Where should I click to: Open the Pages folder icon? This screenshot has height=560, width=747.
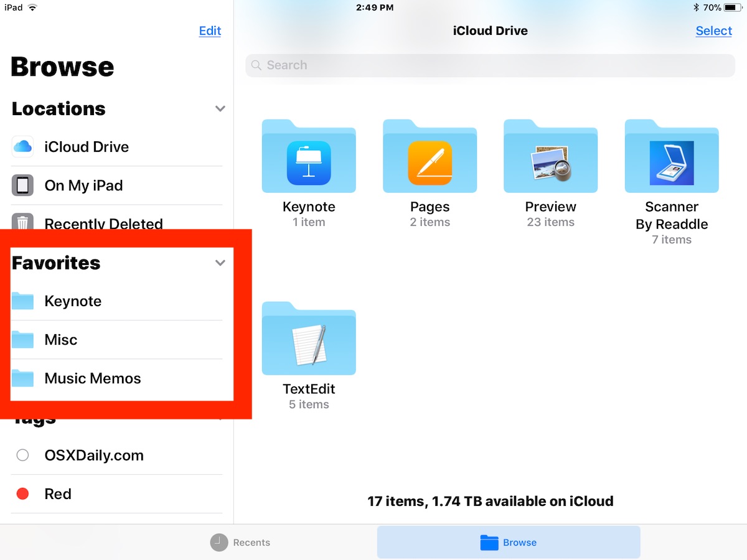430,156
